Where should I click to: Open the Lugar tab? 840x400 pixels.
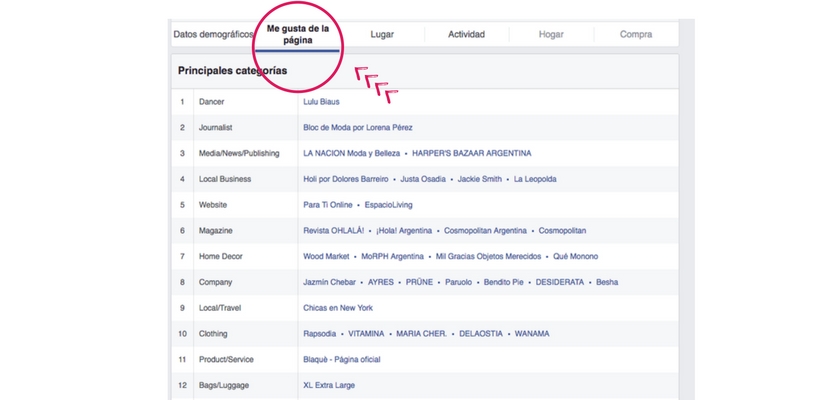click(x=382, y=34)
